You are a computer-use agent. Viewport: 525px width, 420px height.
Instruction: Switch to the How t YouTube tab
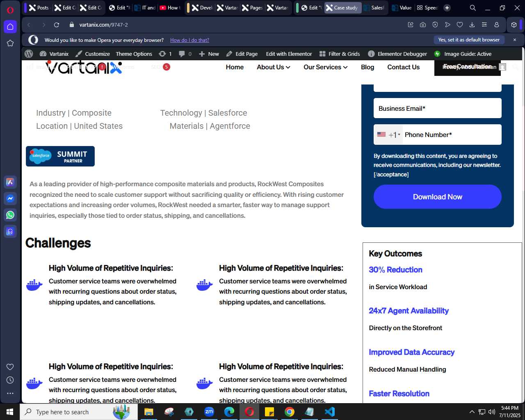click(x=170, y=8)
